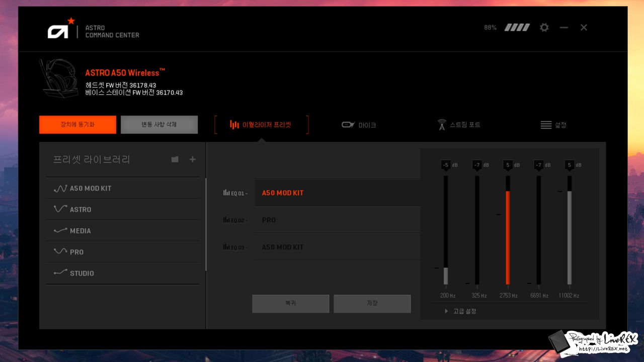Click the 장치에 동기화 button
This screenshot has height=362, width=644.
point(77,125)
